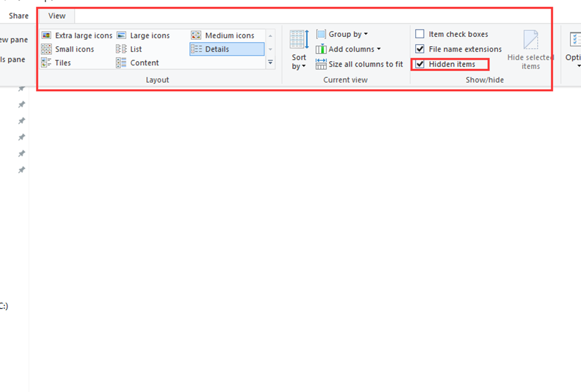Open the Group by dropdown
581x392 pixels.
coord(342,34)
